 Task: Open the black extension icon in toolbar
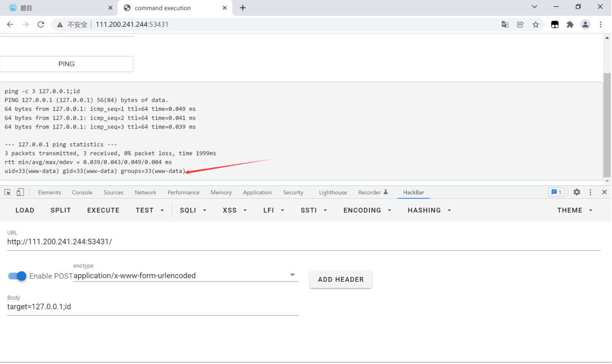point(555,25)
